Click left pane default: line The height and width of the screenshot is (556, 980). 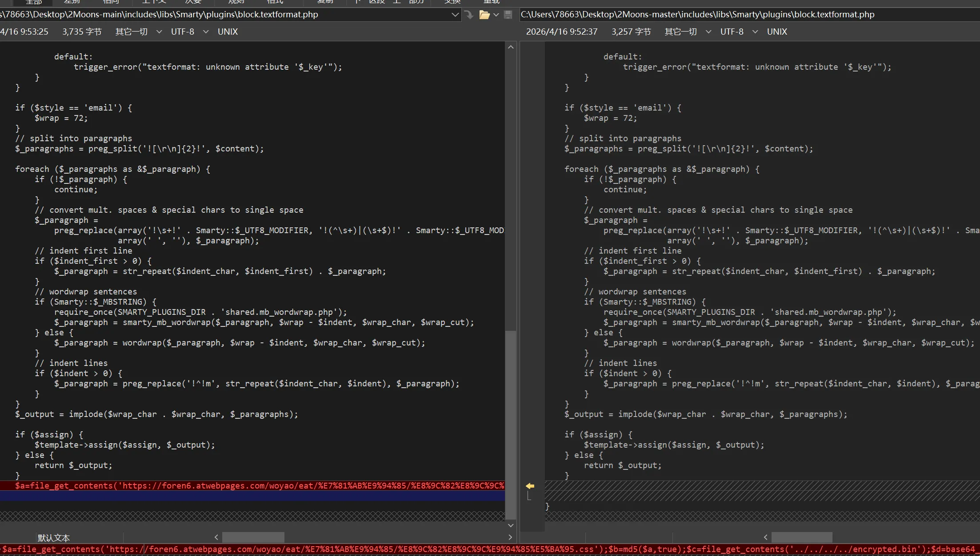pos(73,57)
